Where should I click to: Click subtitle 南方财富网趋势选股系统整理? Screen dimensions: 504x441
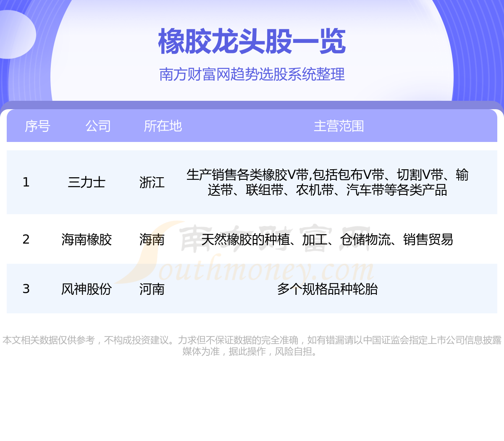pyautogui.click(x=252, y=74)
